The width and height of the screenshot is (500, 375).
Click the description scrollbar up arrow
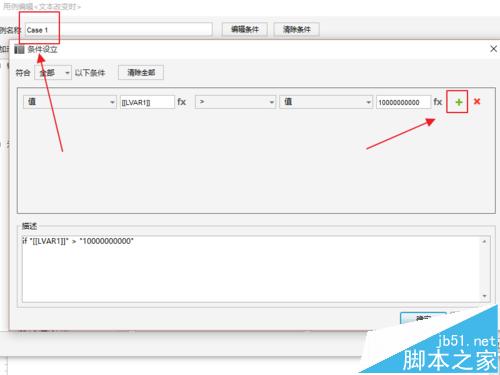pyautogui.click(x=484, y=241)
